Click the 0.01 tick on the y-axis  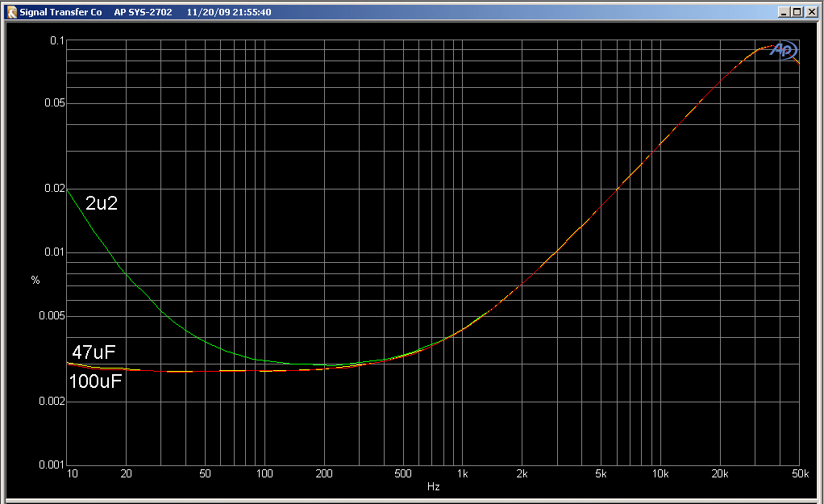point(51,252)
